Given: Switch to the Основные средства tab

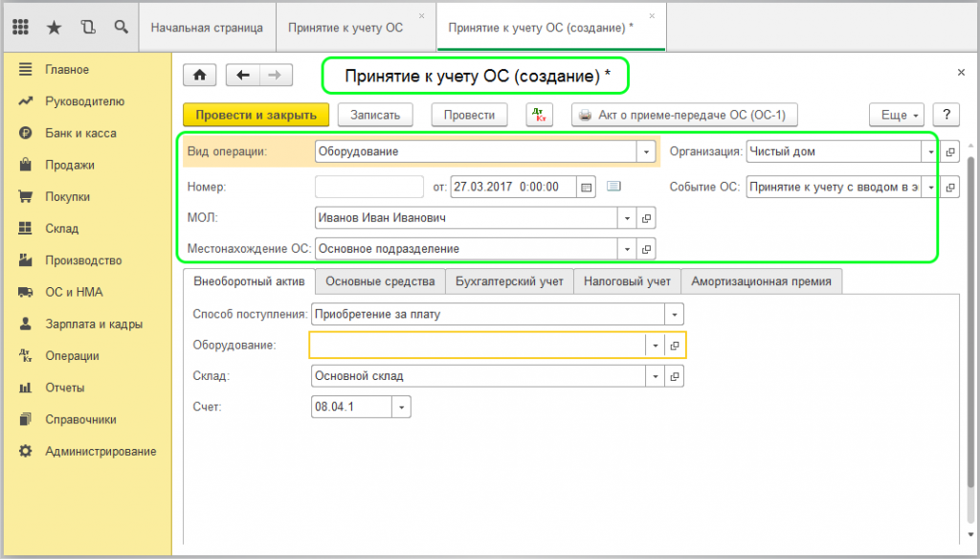Looking at the screenshot, I should (x=380, y=281).
